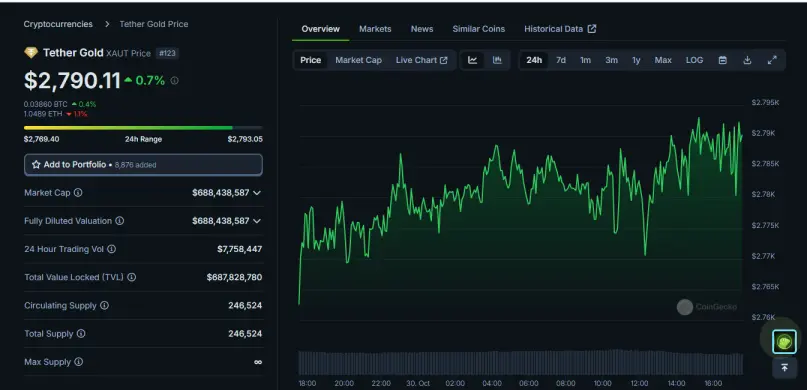Show 24 Hour Trading Vol info icon

pos(111,249)
